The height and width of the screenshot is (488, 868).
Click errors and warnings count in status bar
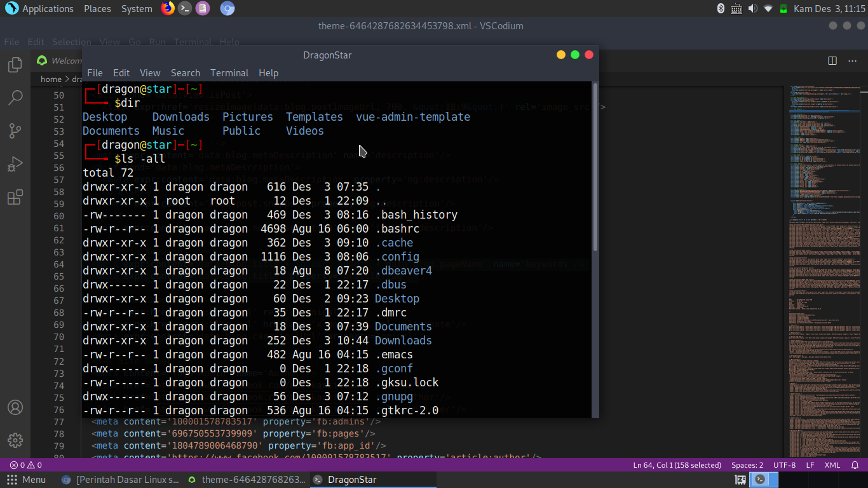coord(26,465)
